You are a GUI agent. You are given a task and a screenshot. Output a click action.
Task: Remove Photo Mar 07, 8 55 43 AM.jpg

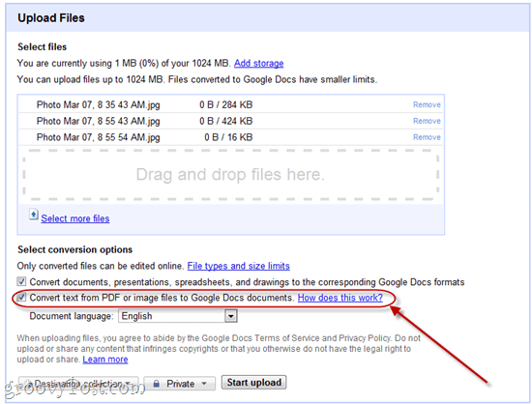[x=427, y=121]
